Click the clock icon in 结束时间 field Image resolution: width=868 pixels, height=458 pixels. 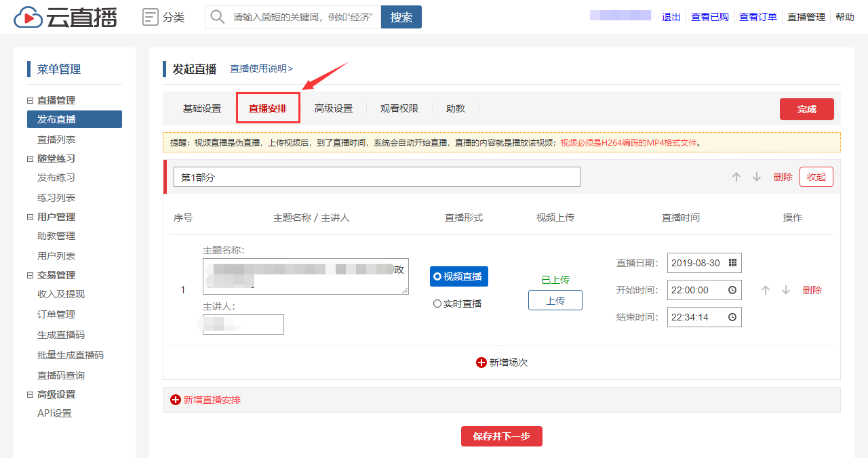732,317
